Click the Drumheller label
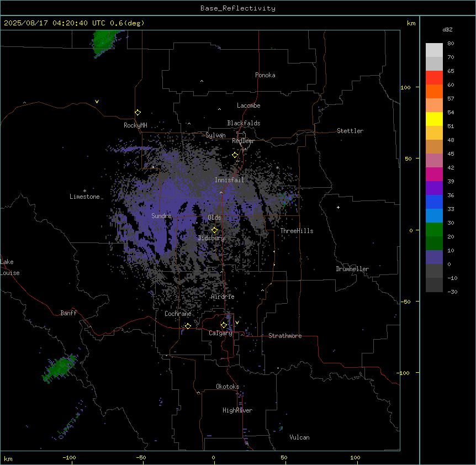 pos(352,269)
